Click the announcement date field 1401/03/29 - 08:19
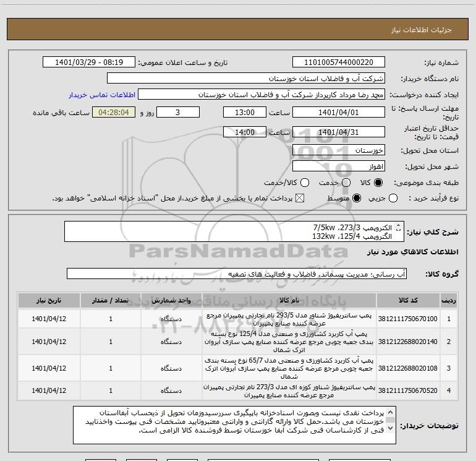Image resolution: width=476 pixels, height=461 pixels. [x=89, y=62]
